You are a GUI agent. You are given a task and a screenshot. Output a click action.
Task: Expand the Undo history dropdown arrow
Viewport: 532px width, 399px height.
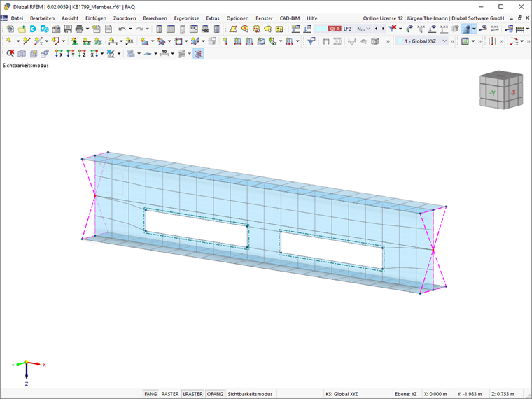130,29
